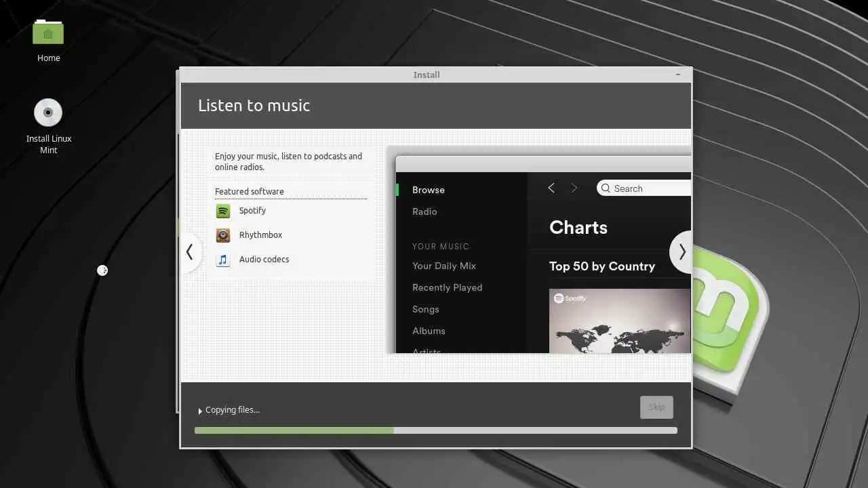Click the Spotify logo on the chart thumbnail
The image size is (868, 488).
[570, 298]
